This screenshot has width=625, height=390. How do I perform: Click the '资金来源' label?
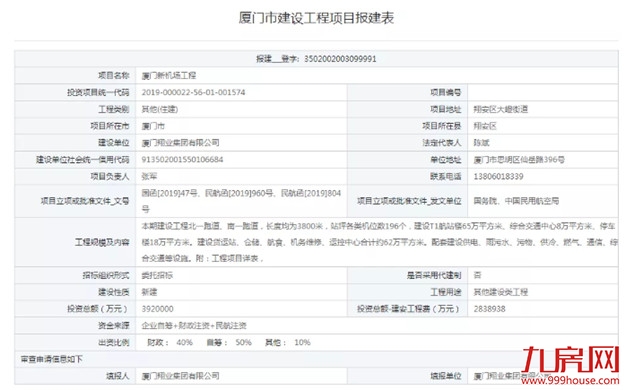(114, 326)
